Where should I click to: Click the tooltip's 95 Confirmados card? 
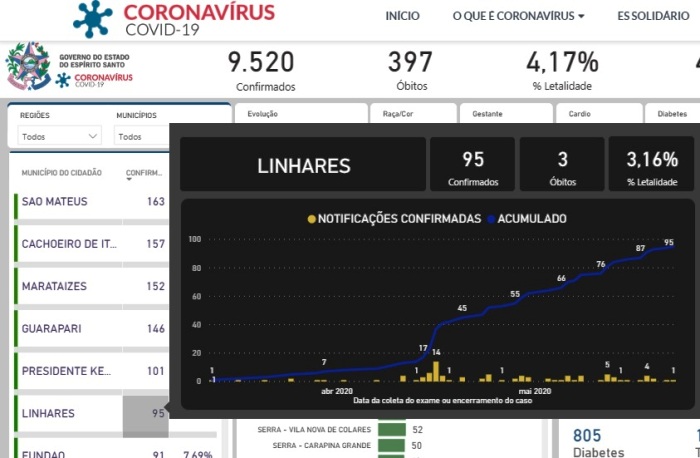472,164
